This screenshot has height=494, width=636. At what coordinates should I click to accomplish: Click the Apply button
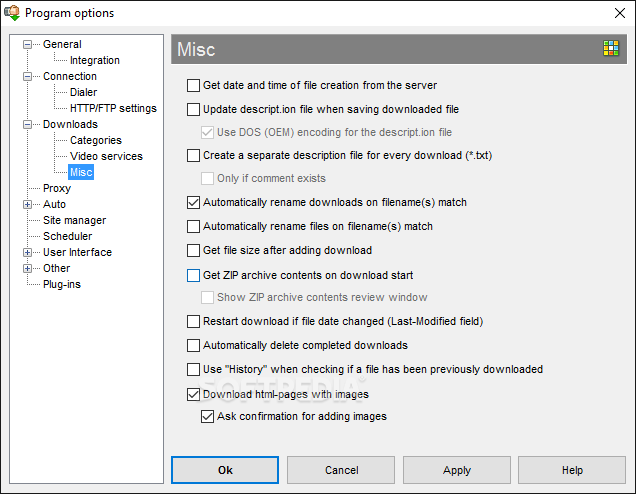(457, 470)
